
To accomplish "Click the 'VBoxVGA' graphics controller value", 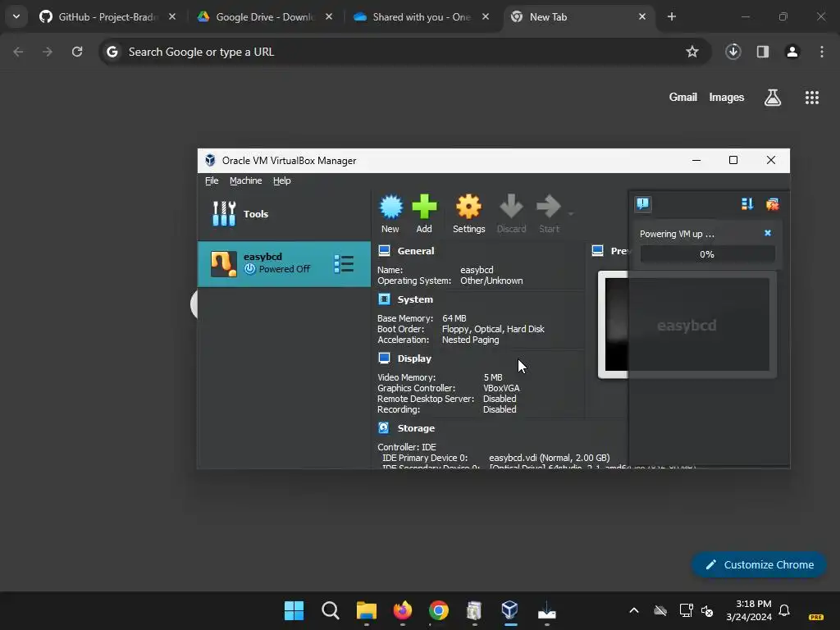I will pos(501,388).
